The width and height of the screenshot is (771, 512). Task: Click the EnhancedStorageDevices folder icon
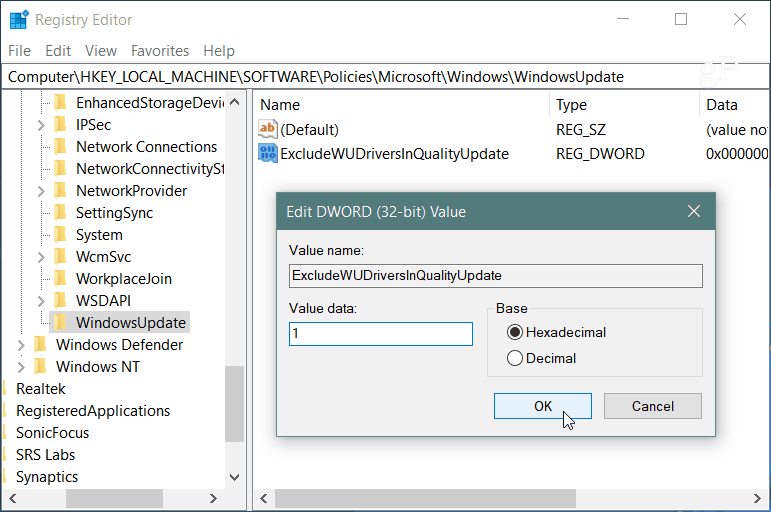click(x=60, y=102)
